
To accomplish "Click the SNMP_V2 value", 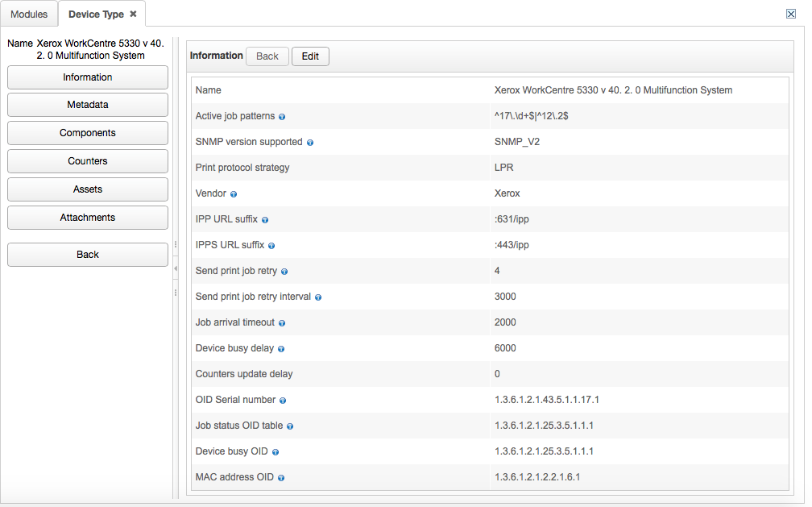I will [517, 142].
